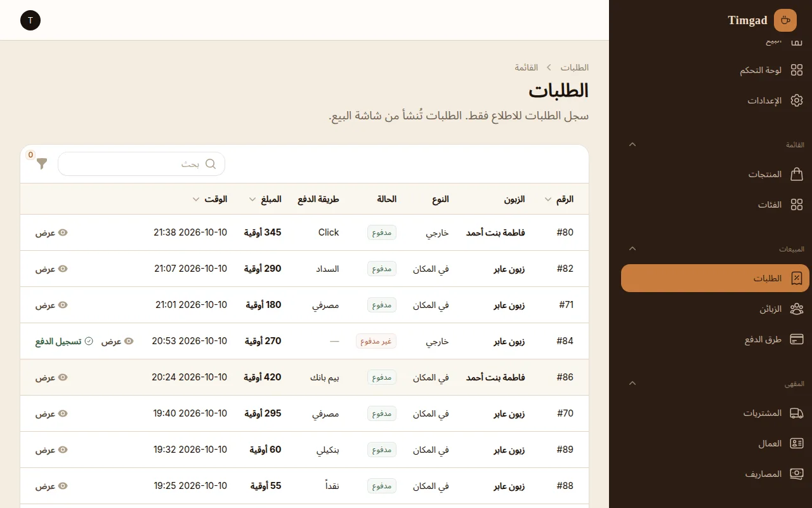Screen dimensions: 812x508
Task: Click the receipt icon for الطلبات
Action: pyautogui.click(x=797, y=278)
